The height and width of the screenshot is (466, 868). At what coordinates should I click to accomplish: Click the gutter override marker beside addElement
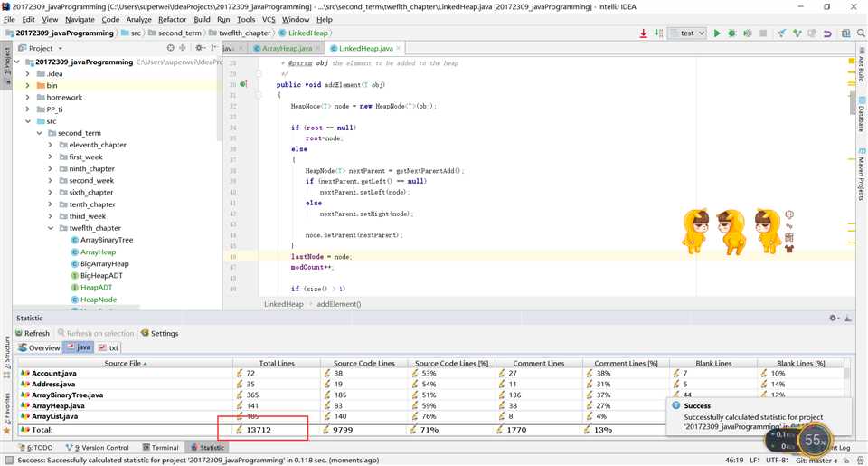tap(243, 84)
